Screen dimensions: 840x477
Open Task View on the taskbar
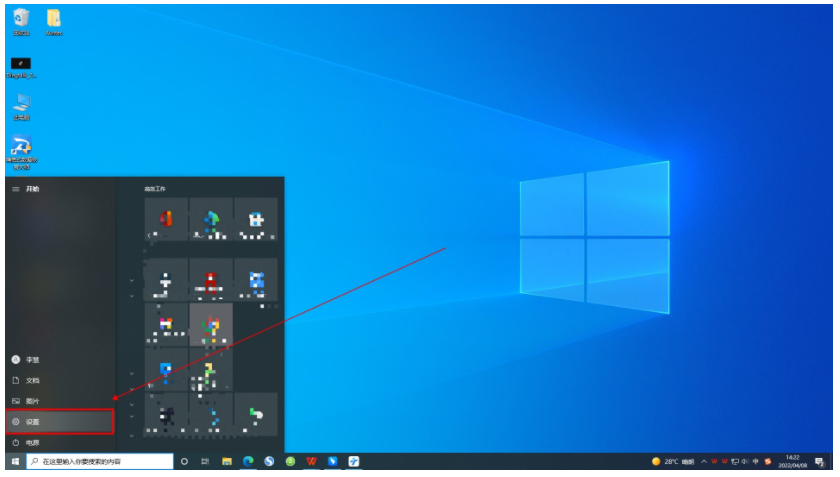[205, 462]
